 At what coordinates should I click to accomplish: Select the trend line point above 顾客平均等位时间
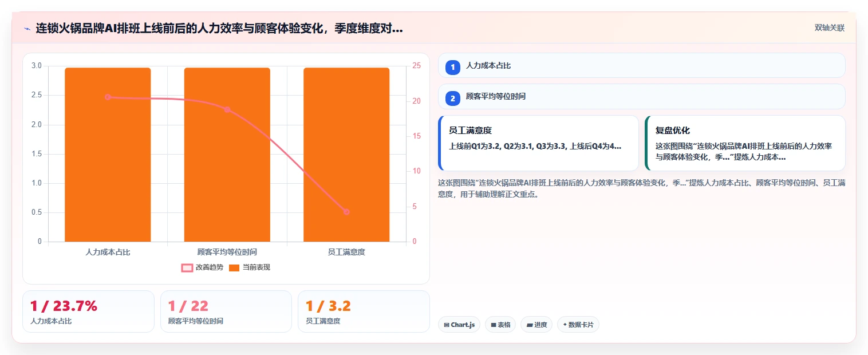227,109
